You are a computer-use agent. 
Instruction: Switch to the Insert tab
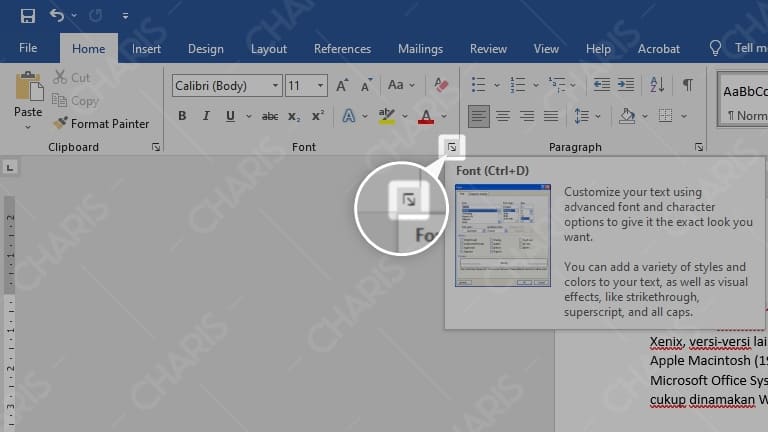[146, 48]
